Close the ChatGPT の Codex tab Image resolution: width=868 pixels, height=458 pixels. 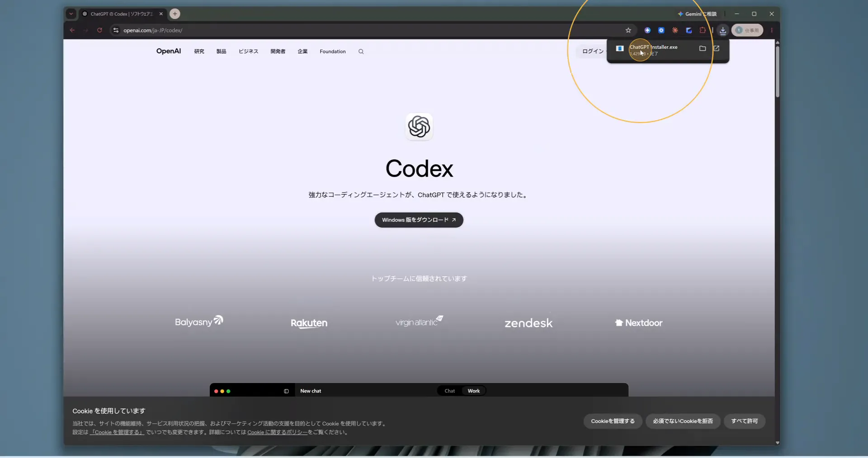tap(161, 14)
